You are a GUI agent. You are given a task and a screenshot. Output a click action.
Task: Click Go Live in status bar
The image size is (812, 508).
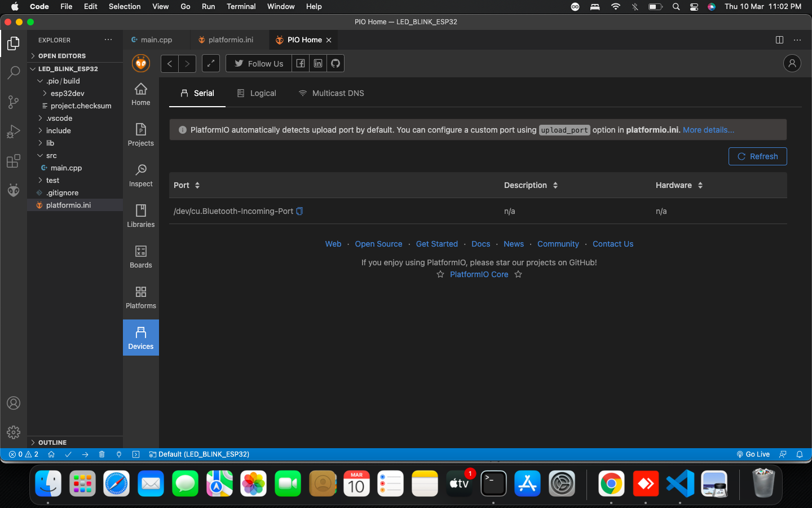coord(753,454)
